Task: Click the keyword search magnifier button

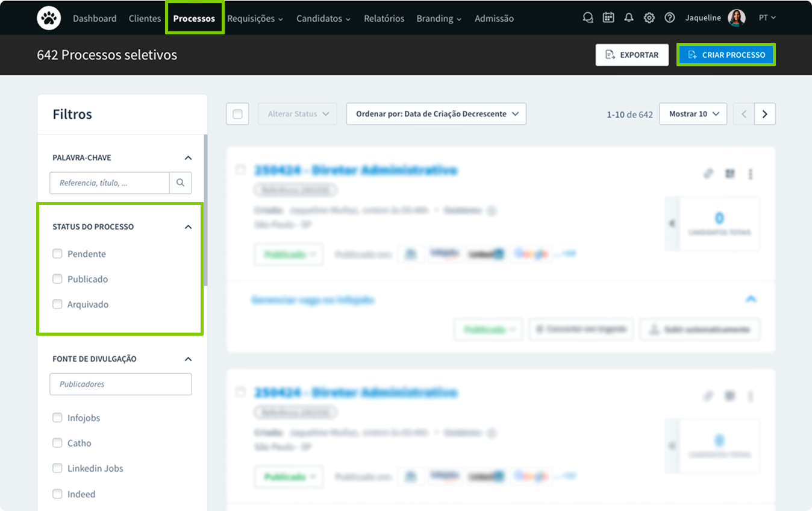Action: click(x=181, y=183)
